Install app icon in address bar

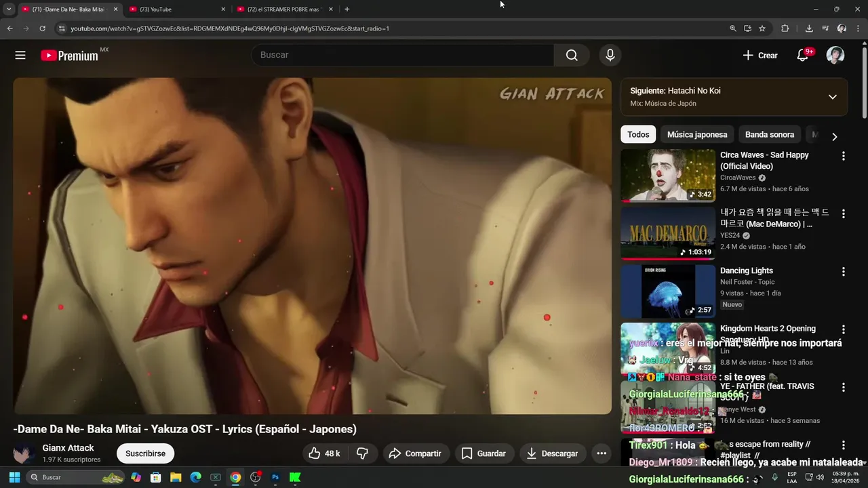pos(747,28)
